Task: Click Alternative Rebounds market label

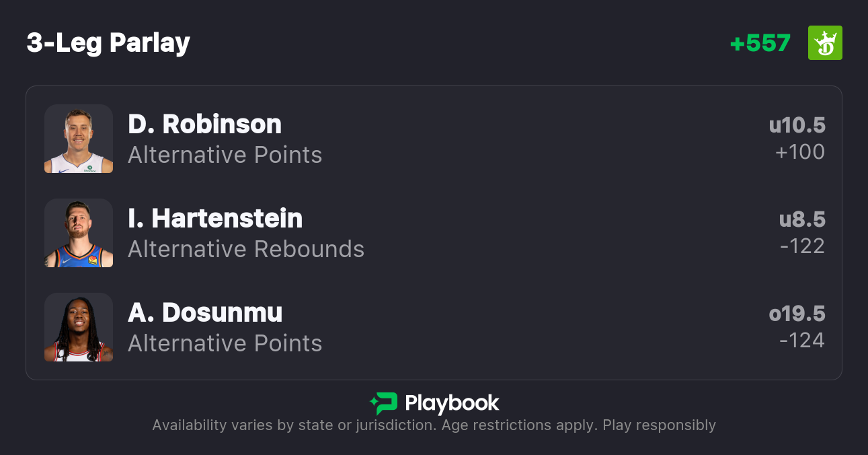Action: point(246,250)
